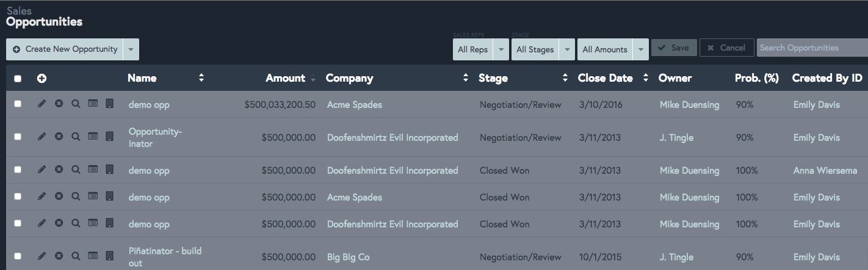
Task: Click the delete icon for the $500,033,200.50 opportunity
Action: pos(59,104)
